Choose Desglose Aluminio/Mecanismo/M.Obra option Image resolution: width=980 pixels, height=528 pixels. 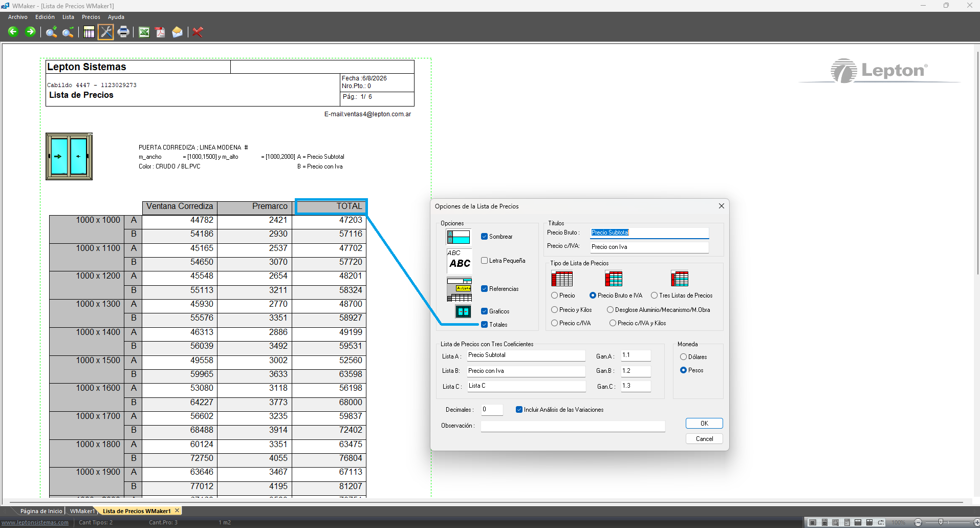click(x=610, y=310)
